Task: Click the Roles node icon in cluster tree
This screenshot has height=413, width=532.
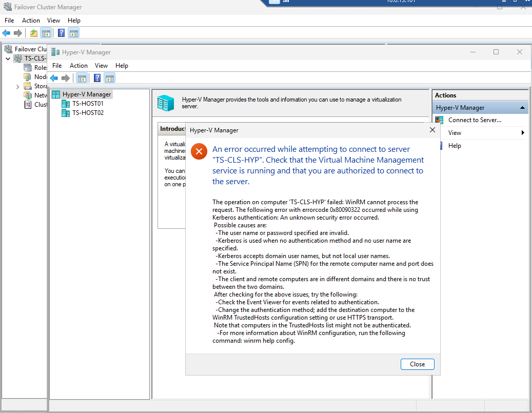Action: coord(28,67)
